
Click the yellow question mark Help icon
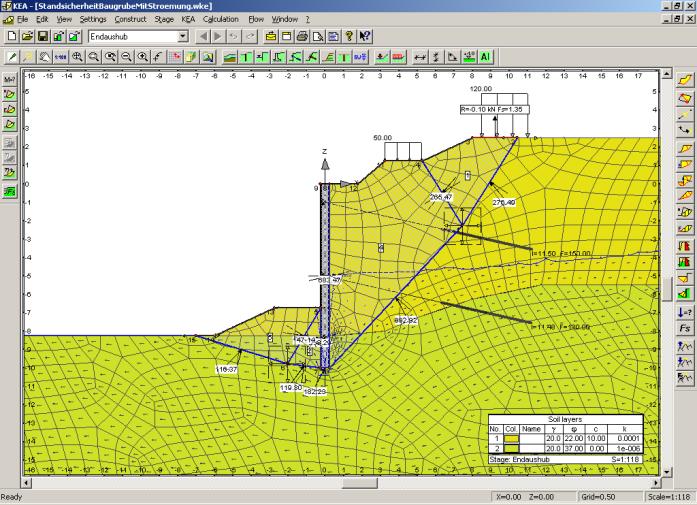click(349, 36)
